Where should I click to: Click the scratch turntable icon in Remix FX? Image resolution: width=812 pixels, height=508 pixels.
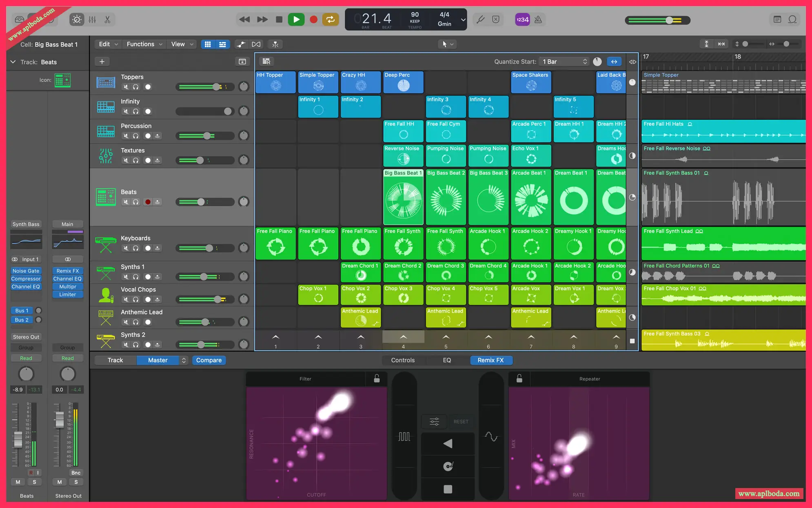coord(448,466)
